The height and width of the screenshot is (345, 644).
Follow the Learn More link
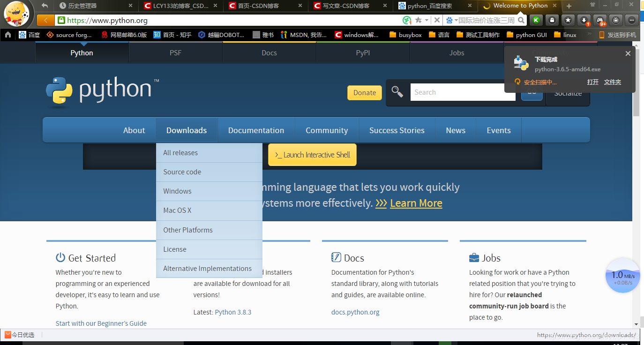[x=416, y=203]
